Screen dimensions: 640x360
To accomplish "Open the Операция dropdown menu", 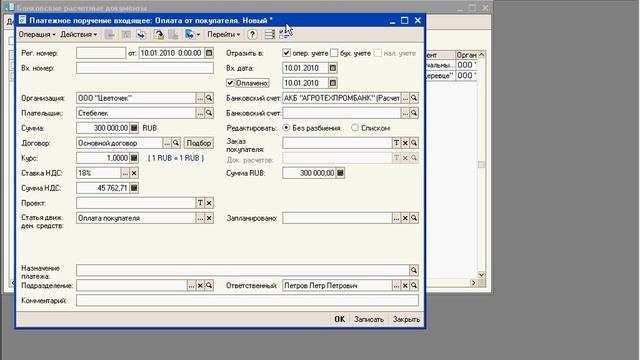I will pos(37,35).
